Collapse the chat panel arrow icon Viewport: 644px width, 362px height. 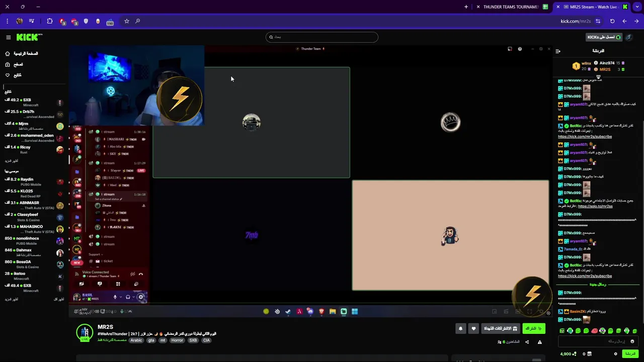[558, 51]
